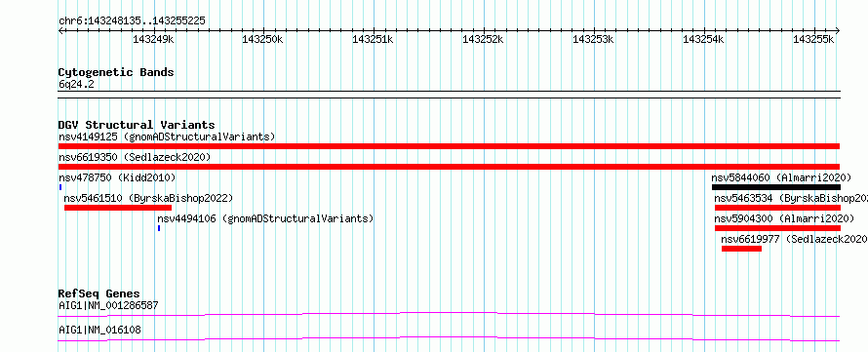Click the right arrowhead of the ruler
This screenshot has width=868, height=352.
(x=838, y=30)
